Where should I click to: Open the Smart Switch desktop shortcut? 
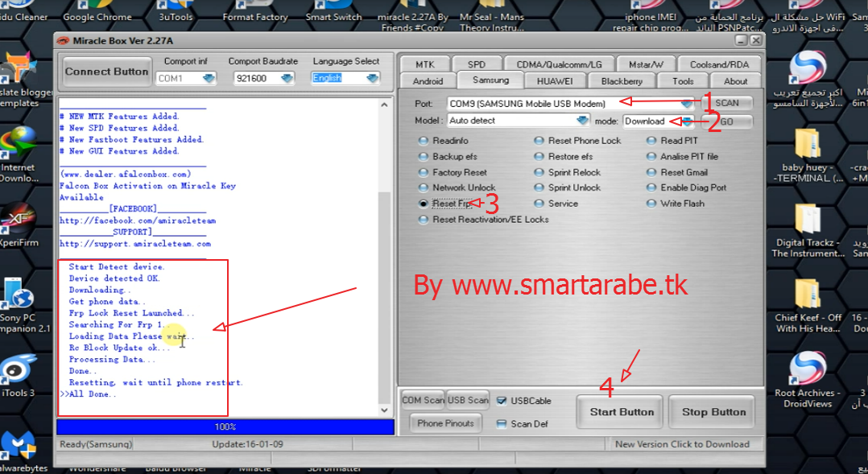coord(333,11)
